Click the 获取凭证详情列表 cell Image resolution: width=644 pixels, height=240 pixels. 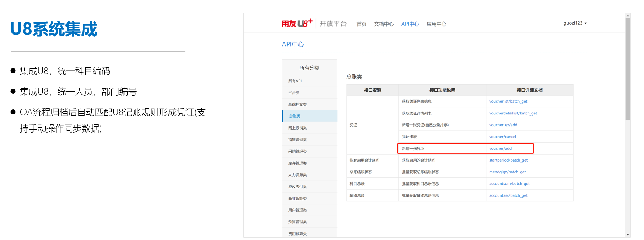coord(442,113)
